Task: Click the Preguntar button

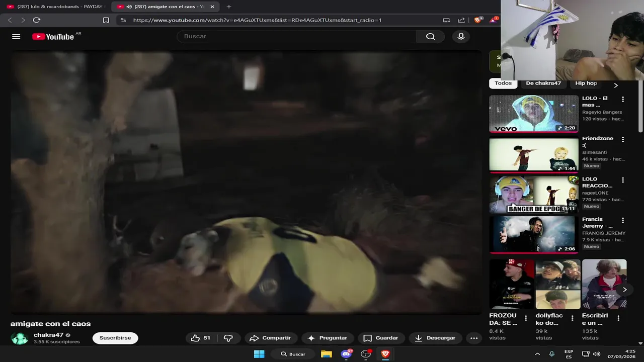Action: 327,338
